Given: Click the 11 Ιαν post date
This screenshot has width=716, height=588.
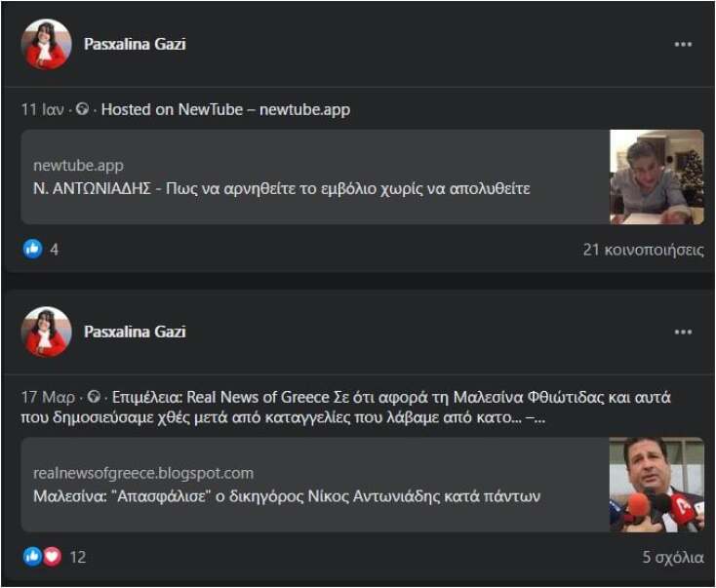Looking at the screenshot, I should (42, 110).
